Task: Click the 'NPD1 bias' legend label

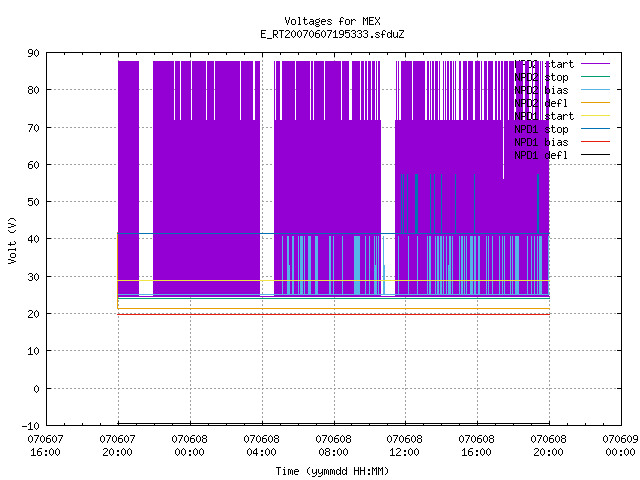Action: tap(541, 142)
